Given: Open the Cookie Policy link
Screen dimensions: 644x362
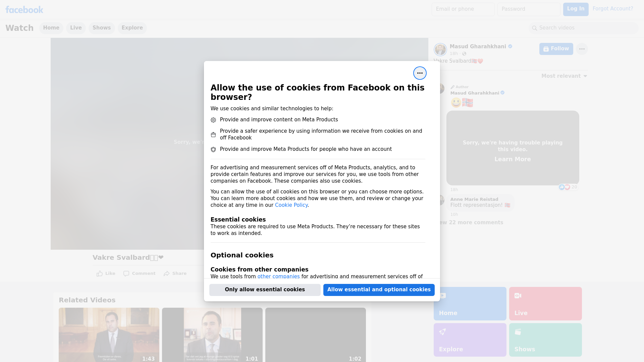Looking at the screenshot, I should pyautogui.click(x=291, y=205).
